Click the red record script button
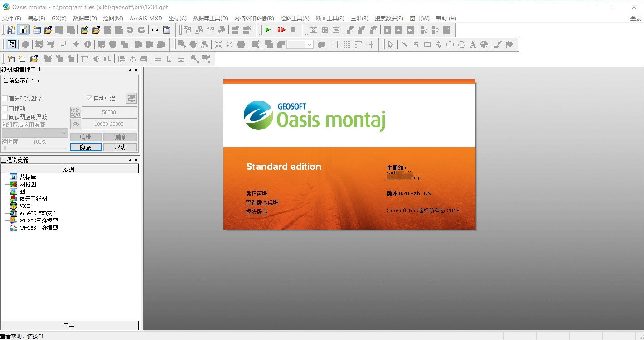Viewport: 644px width, 340px height. (x=281, y=30)
